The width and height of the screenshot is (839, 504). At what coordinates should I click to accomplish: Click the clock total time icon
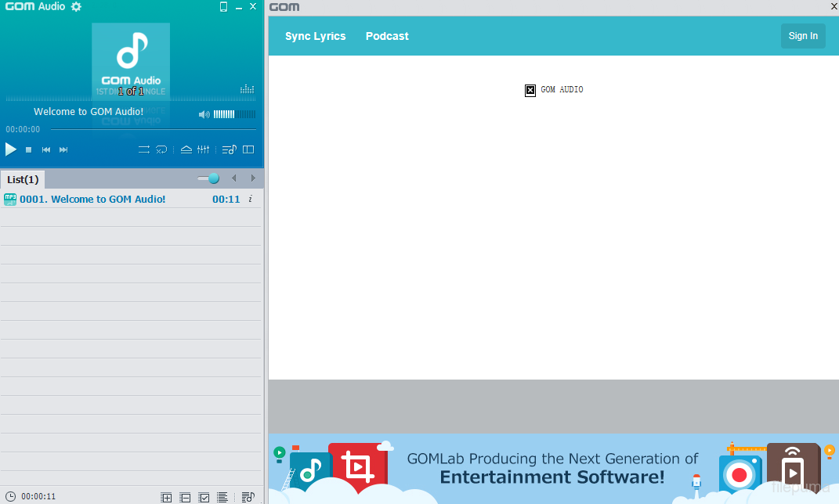click(x=10, y=496)
